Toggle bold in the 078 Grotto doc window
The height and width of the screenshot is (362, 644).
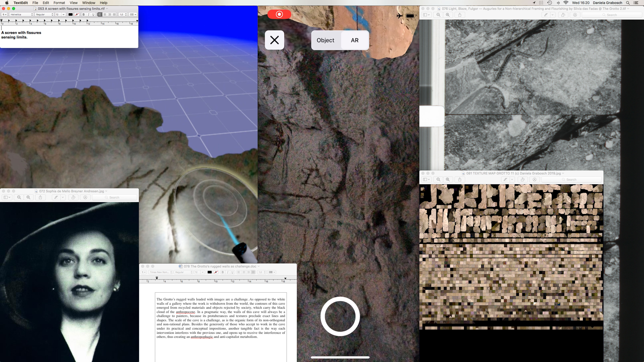(223, 272)
